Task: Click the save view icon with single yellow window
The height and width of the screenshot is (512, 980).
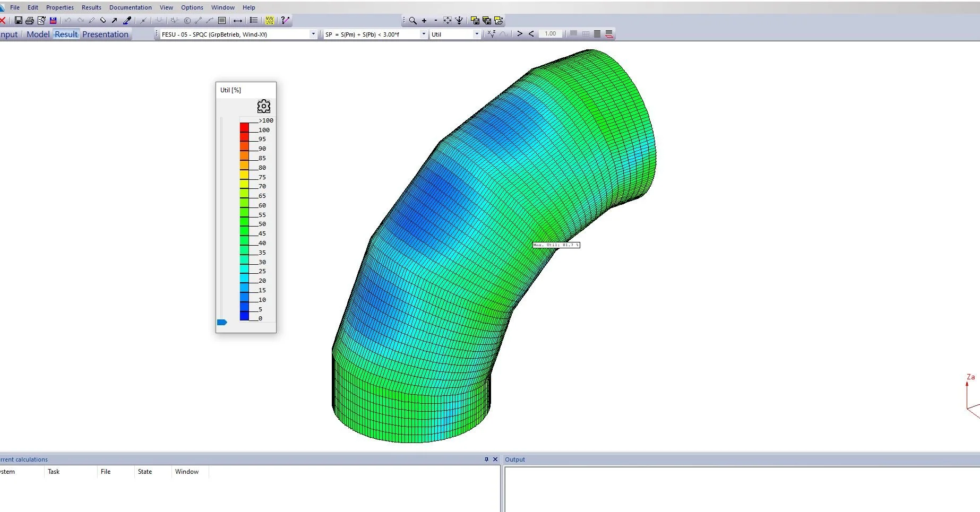Action: click(475, 21)
